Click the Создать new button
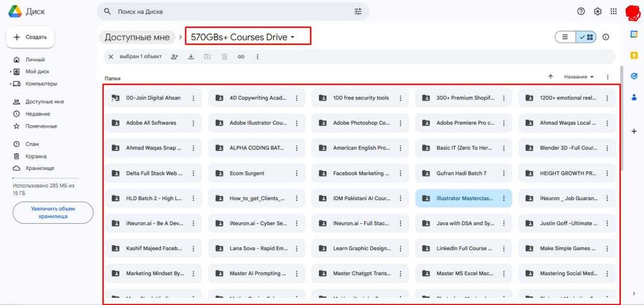Viewport: 644px width, 305px height. pos(30,37)
